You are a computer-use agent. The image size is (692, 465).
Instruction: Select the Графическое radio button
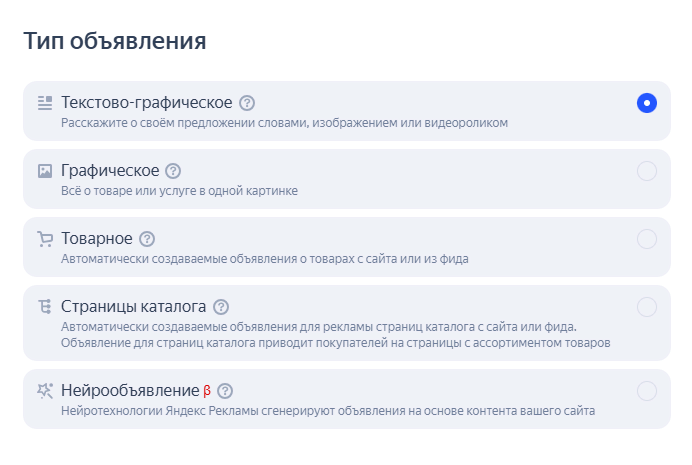[x=647, y=171]
